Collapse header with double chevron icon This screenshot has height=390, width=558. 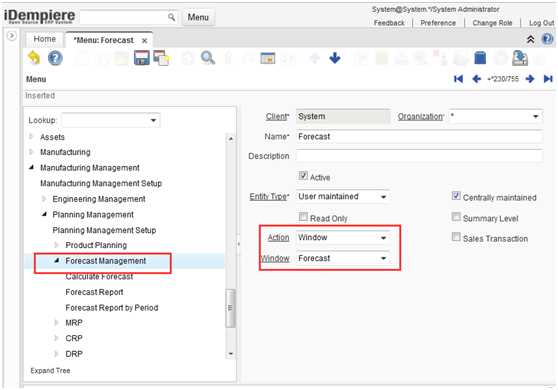(x=530, y=39)
